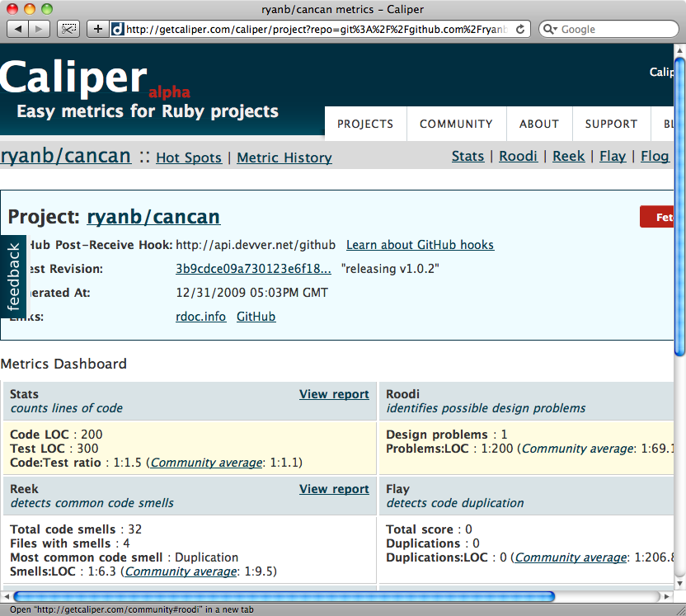Focus the Google search field
The width and height of the screenshot is (686, 616).
pos(608,30)
